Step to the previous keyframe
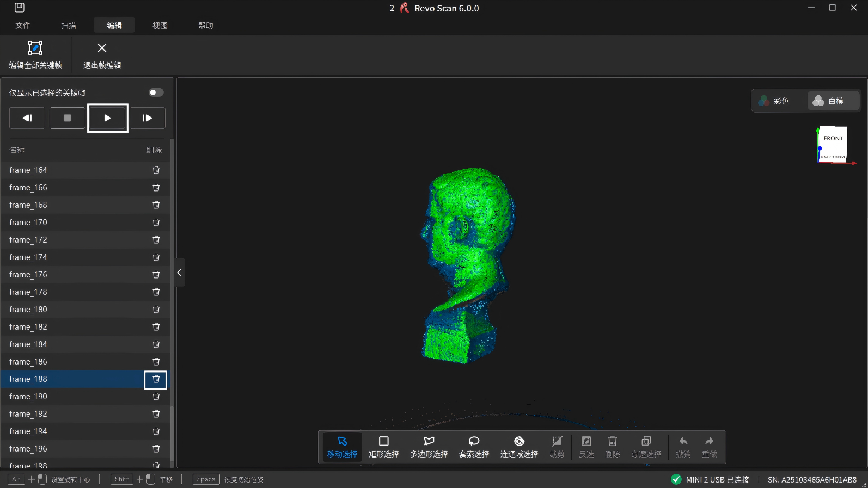The width and height of the screenshot is (868, 488). tap(27, 118)
